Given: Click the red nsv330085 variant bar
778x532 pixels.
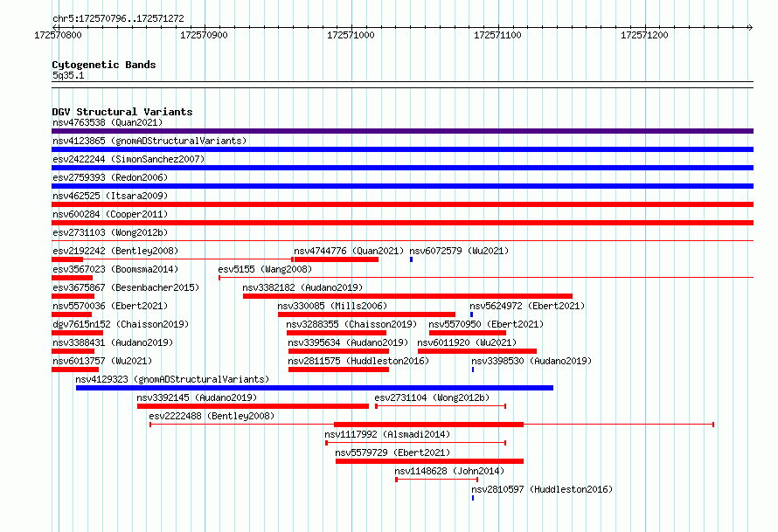Looking at the screenshot, I should pyautogui.click(x=366, y=314).
